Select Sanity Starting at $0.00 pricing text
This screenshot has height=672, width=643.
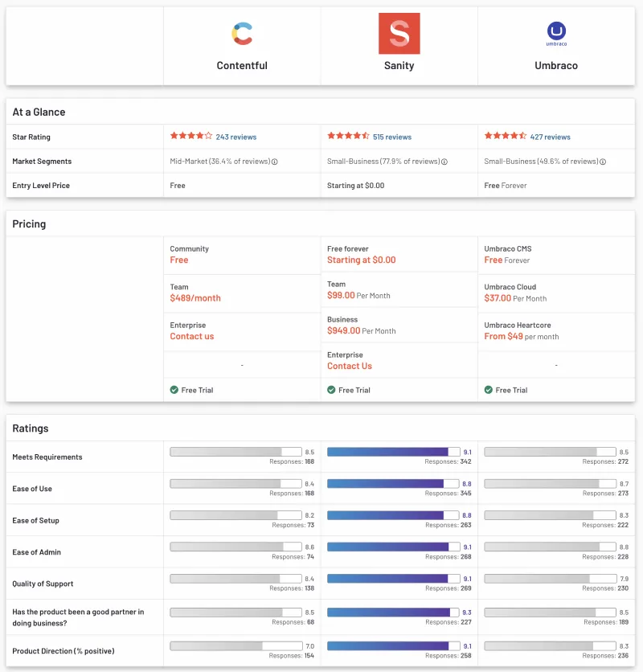(x=362, y=260)
